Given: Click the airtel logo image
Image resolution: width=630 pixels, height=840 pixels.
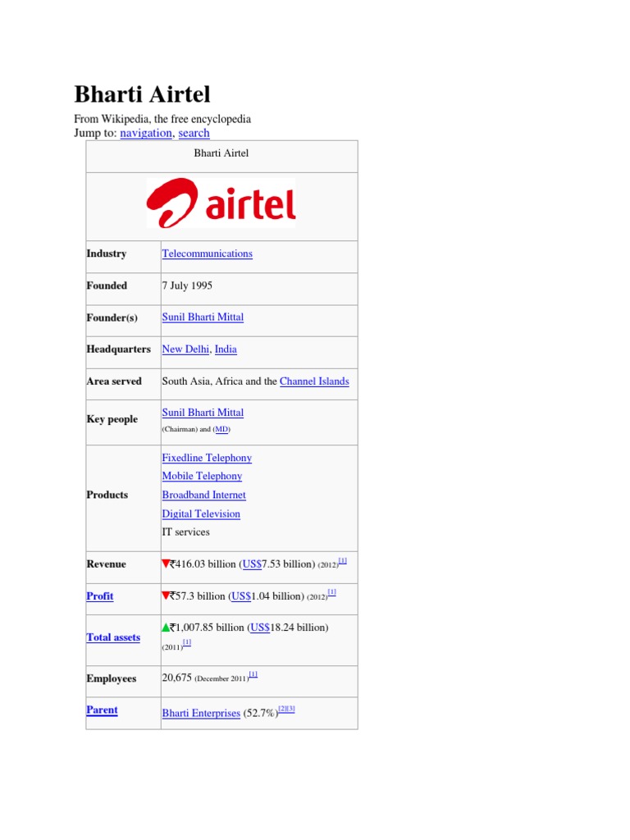Looking at the screenshot, I should pyautogui.click(x=221, y=203).
